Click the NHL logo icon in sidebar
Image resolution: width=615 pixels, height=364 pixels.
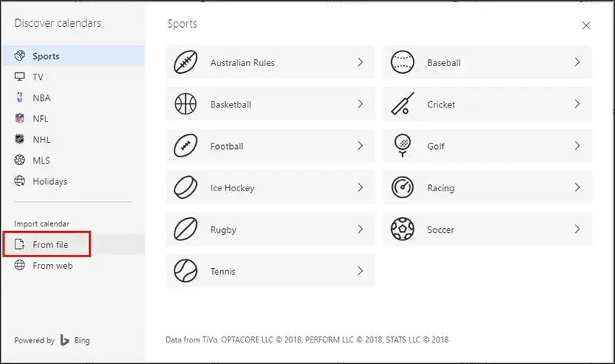click(20, 140)
